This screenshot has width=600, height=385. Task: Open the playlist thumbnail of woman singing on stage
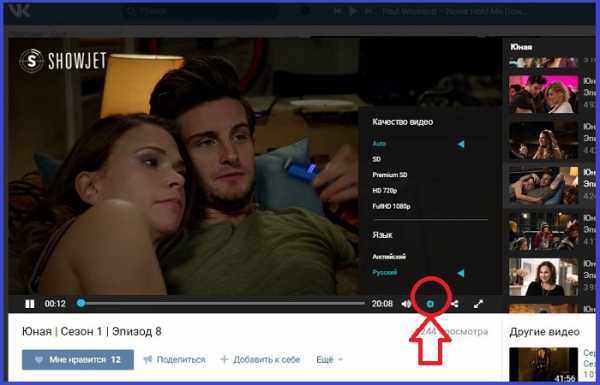tap(543, 140)
